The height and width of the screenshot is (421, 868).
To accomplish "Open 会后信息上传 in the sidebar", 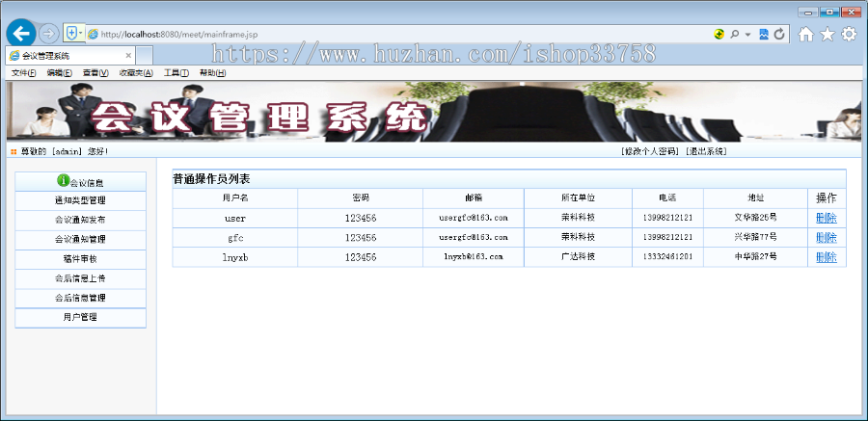I will click(80, 278).
